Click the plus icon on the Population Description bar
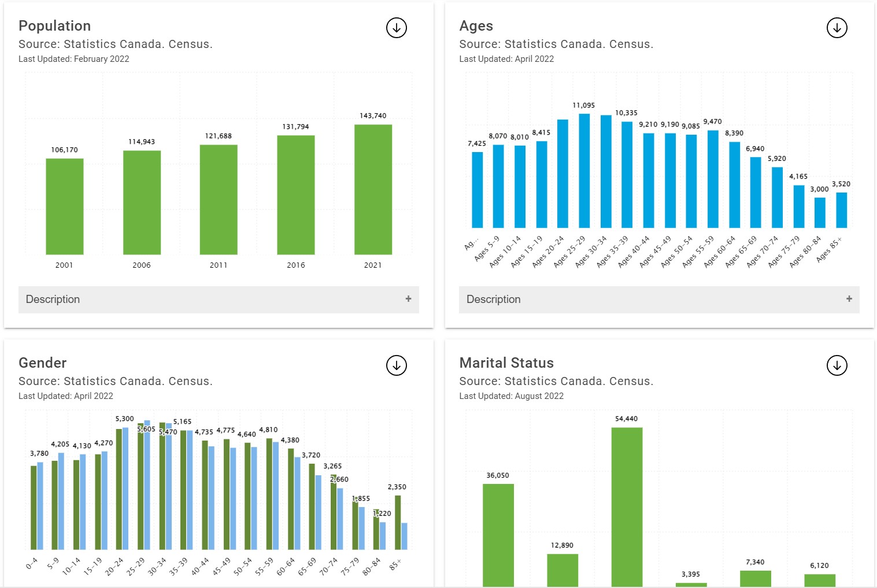The height and width of the screenshot is (588, 877). coord(408,299)
